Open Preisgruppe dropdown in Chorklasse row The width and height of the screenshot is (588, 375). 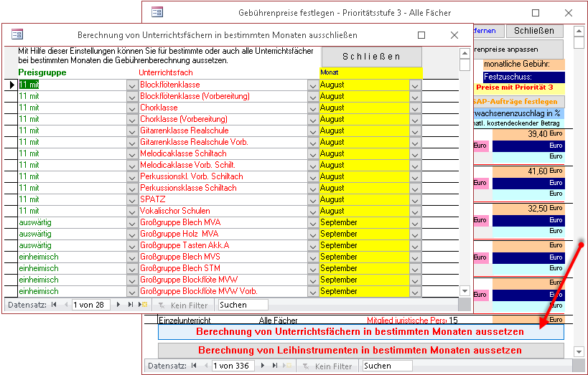[x=131, y=108]
